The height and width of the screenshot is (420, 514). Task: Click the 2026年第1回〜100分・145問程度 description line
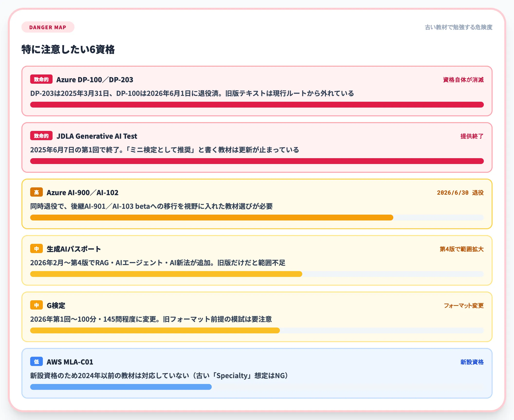coord(151,319)
